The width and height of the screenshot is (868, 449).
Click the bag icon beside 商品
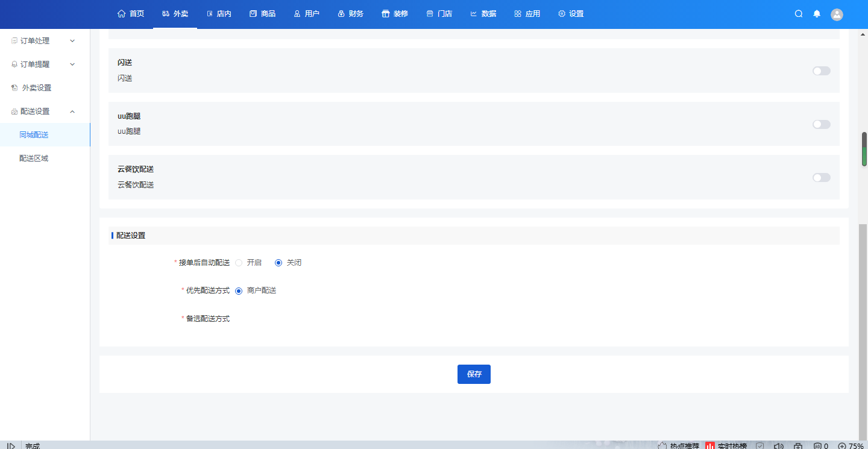pos(253,14)
